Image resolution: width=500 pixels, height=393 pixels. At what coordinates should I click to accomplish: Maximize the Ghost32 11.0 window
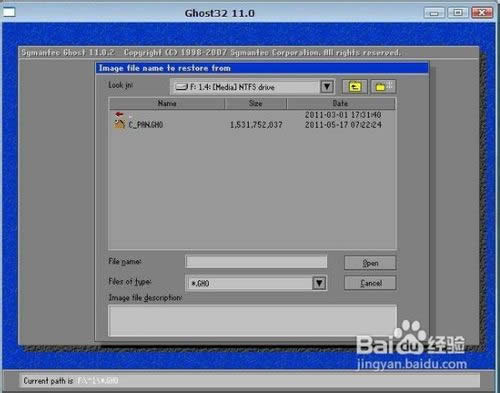458,13
